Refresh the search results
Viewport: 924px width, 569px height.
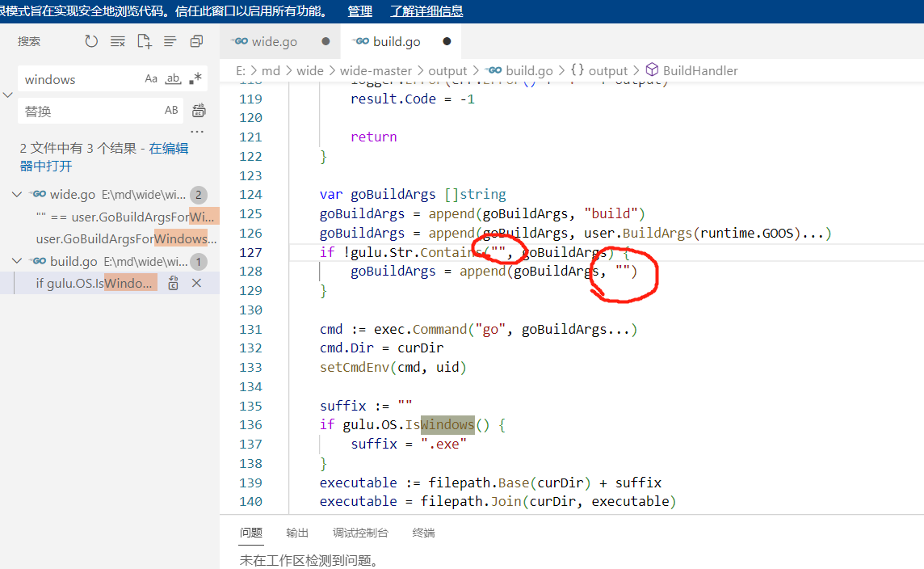point(91,41)
